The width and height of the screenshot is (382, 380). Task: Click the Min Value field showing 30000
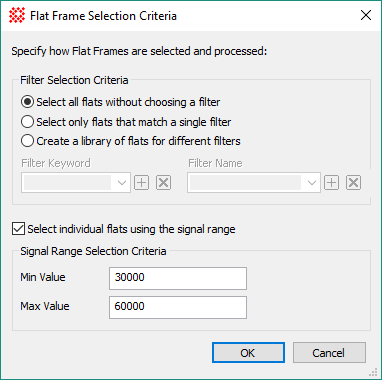click(x=178, y=278)
